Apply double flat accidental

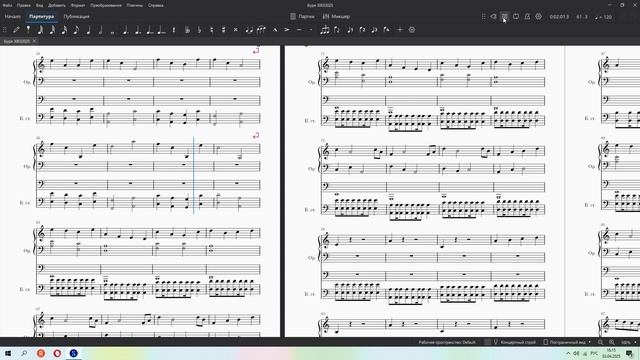pyautogui.click(x=187, y=29)
